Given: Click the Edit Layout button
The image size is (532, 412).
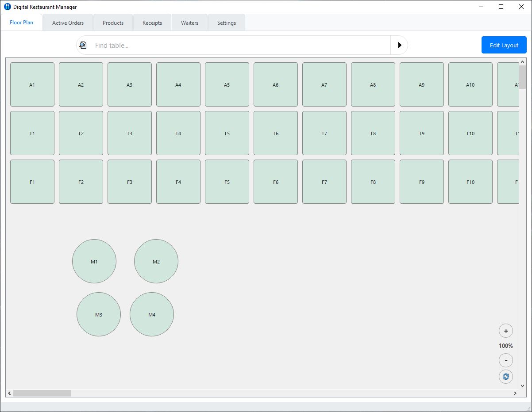Looking at the screenshot, I should 504,45.
